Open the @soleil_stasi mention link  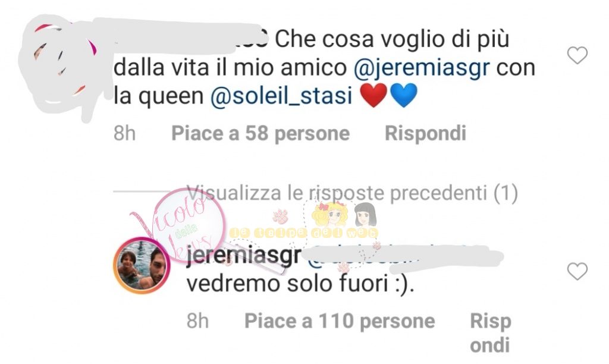pyautogui.click(x=281, y=96)
